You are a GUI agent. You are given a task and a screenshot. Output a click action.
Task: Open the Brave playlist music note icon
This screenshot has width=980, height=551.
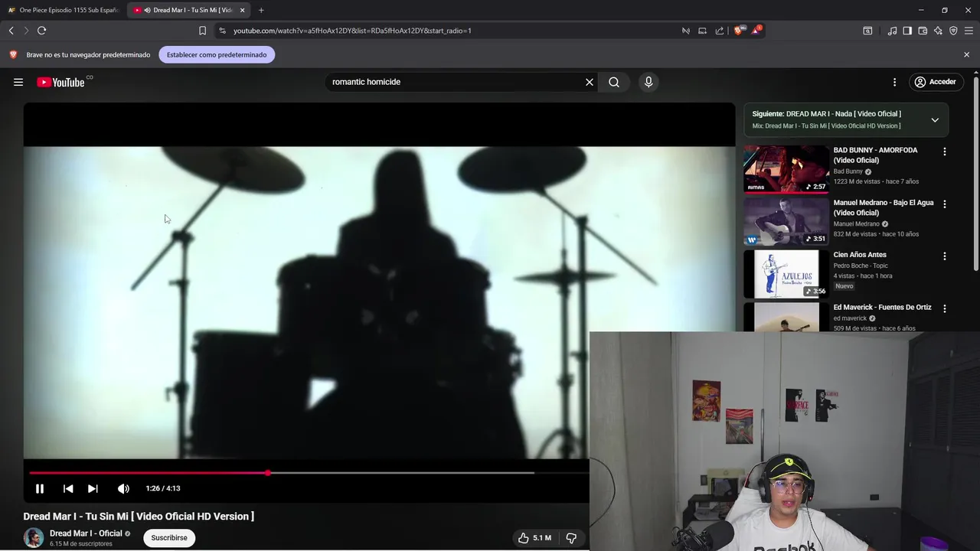coord(892,31)
